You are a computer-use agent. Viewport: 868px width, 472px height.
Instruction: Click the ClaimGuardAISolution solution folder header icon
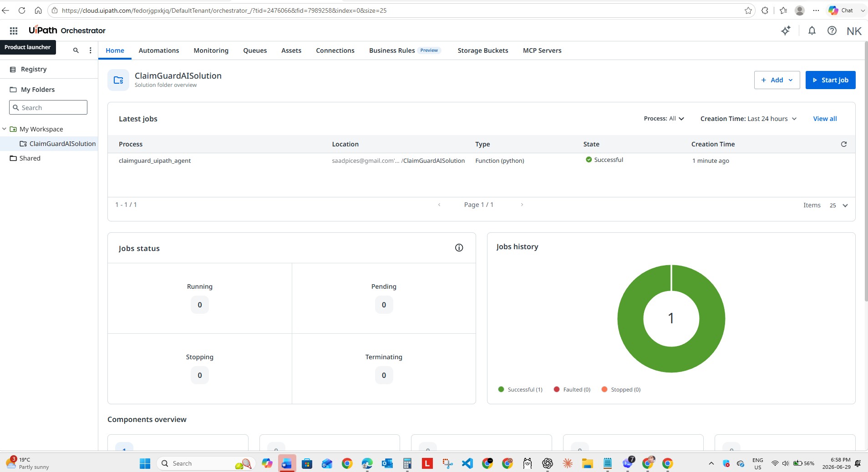[118, 80]
